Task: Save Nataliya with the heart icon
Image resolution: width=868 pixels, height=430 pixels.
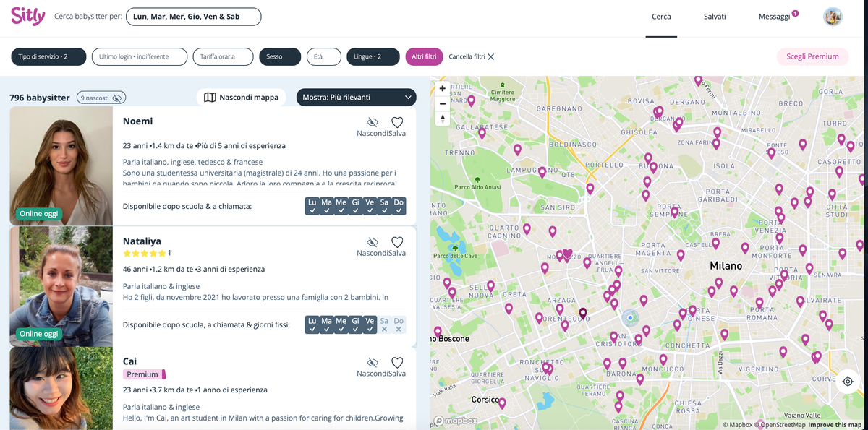Action: tap(397, 243)
